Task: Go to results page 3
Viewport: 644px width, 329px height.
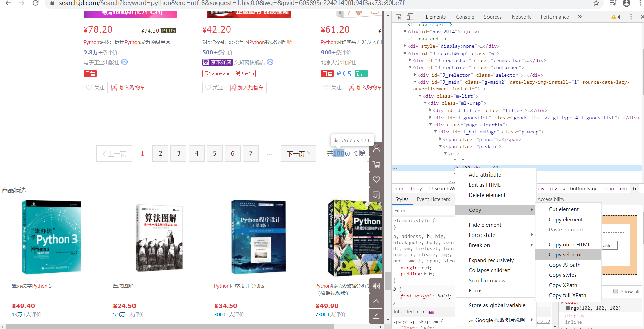Action: pyautogui.click(x=179, y=153)
